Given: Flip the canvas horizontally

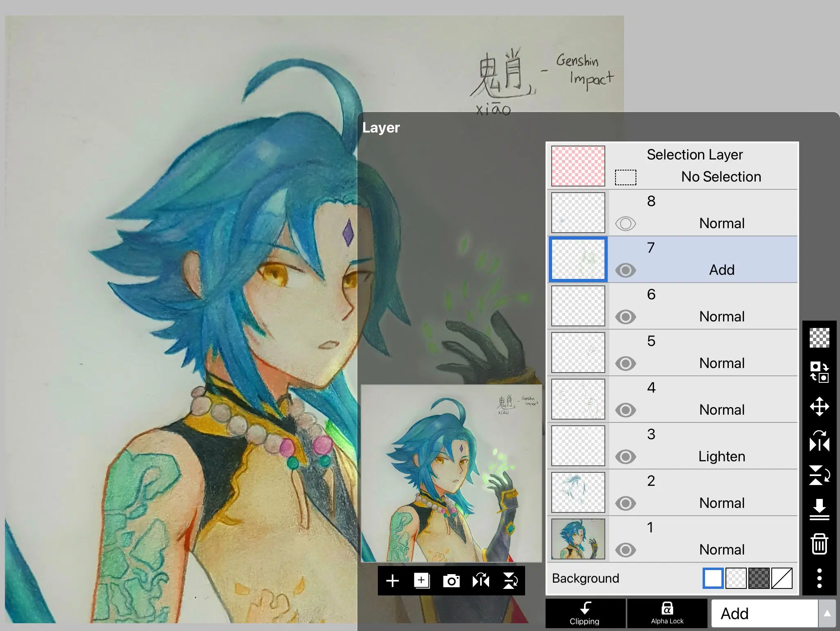Looking at the screenshot, I should click(481, 581).
